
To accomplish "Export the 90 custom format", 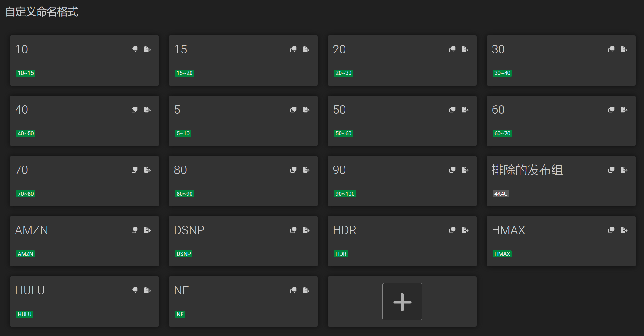I will pyautogui.click(x=465, y=170).
